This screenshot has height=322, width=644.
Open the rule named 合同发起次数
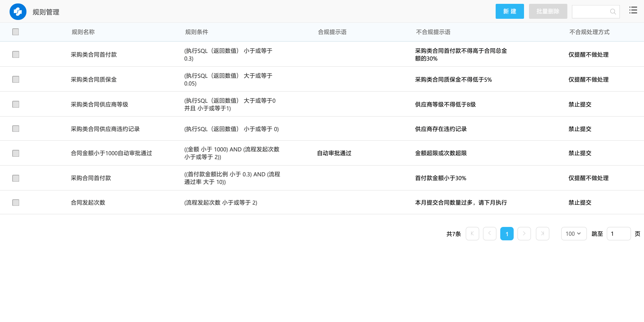click(x=88, y=203)
